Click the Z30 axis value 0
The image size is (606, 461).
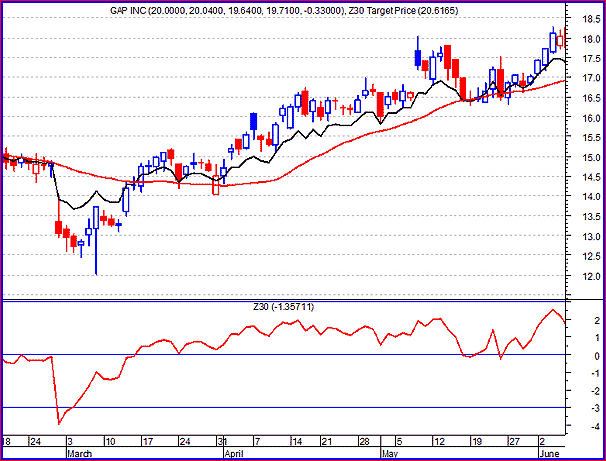click(596, 356)
